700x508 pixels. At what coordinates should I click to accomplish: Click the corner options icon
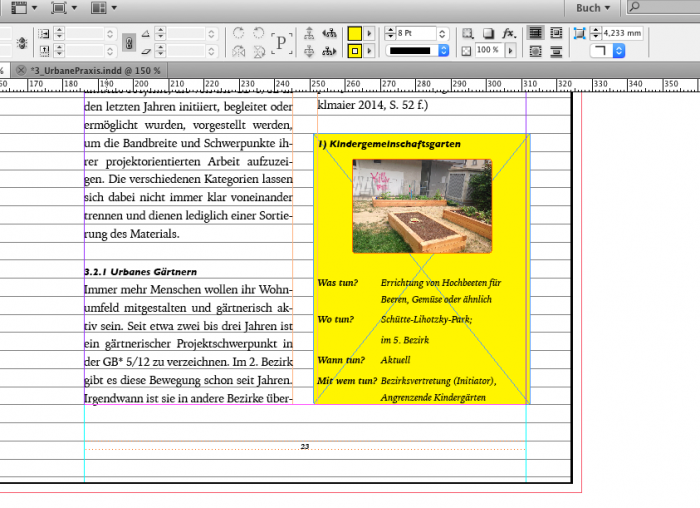pyautogui.click(x=579, y=33)
